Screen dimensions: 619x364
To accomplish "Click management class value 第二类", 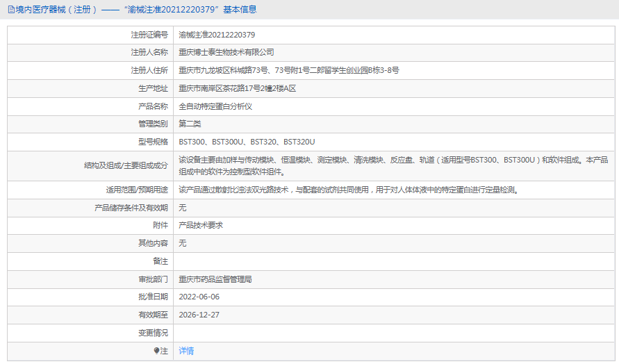I will coord(190,124).
